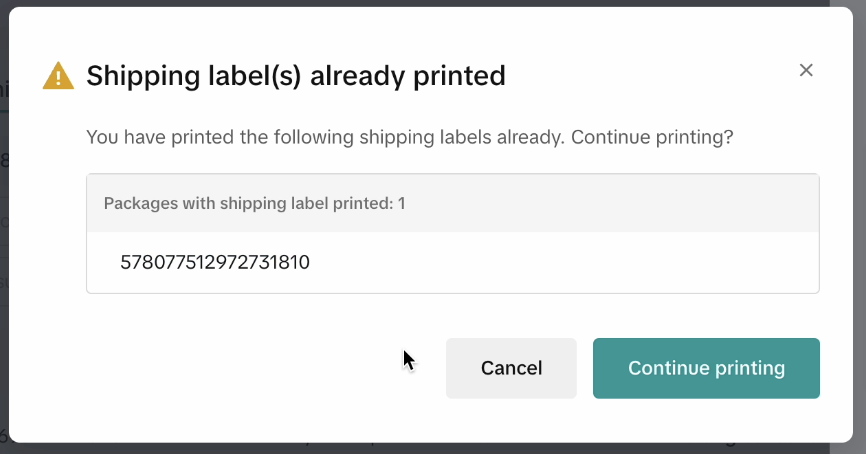Image resolution: width=866 pixels, height=454 pixels.
Task: Close the dialog with the X icon
Action: click(806, 70)
